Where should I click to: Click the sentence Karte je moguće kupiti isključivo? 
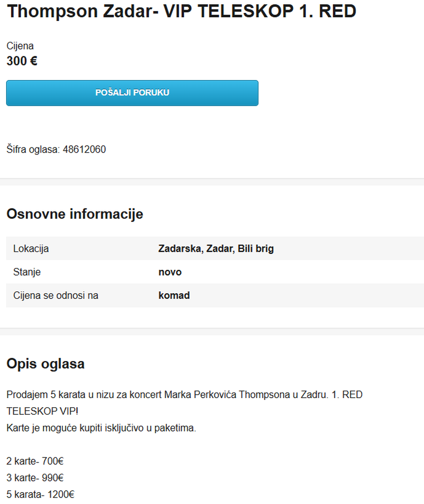point(101,428)
